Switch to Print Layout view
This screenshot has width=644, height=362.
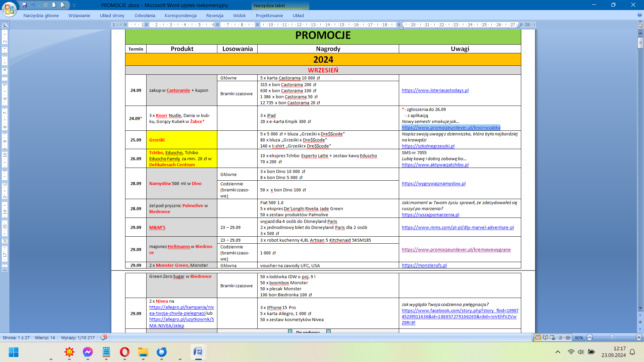(x=538, y=338)
